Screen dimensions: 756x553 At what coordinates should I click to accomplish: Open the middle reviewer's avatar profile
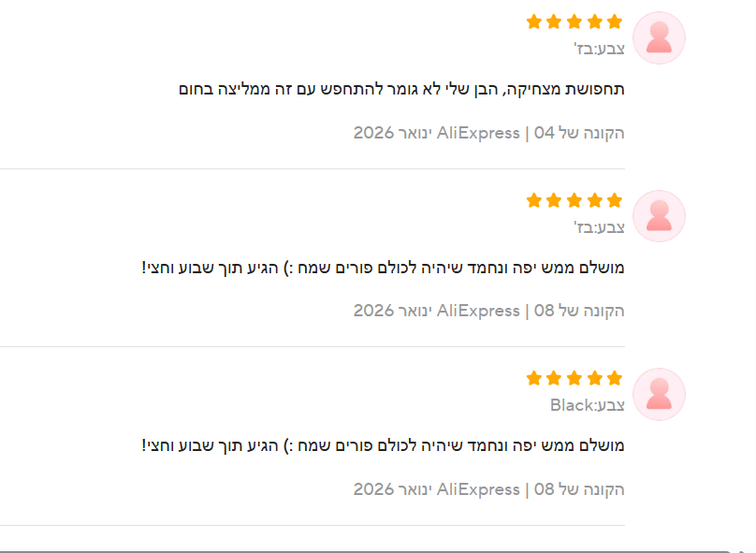659,216
